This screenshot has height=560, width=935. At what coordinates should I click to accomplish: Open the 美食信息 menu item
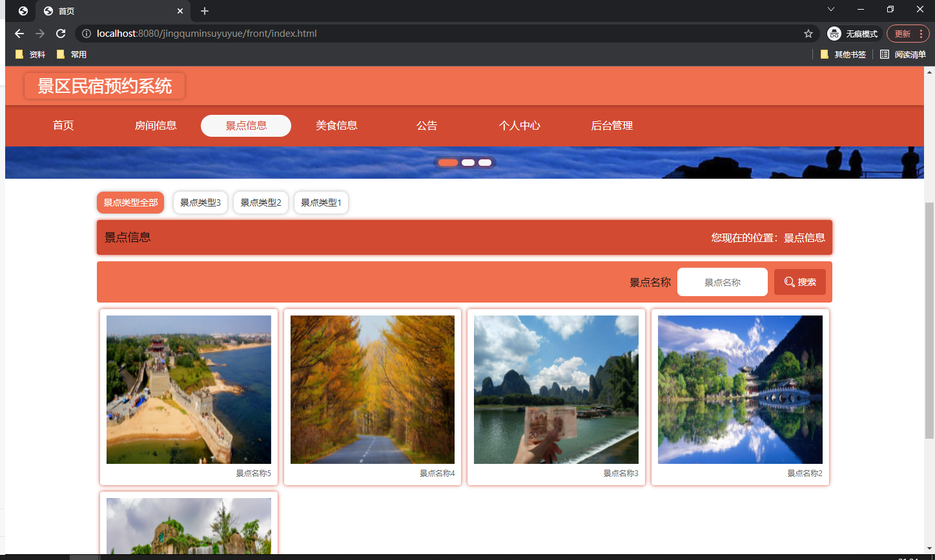click(x=336, y=126)
